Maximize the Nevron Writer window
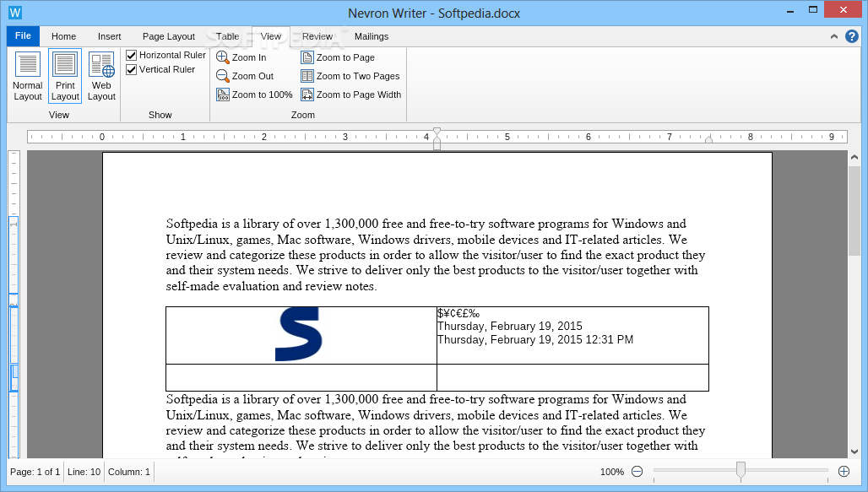This screenshot has width=868, height=492. pyautogui.click(x=812, y=10)
